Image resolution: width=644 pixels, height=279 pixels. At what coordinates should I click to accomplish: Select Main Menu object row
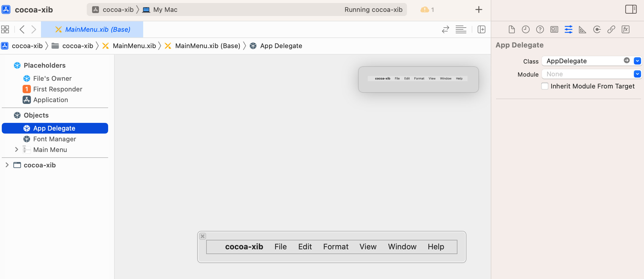coord(55,150)
